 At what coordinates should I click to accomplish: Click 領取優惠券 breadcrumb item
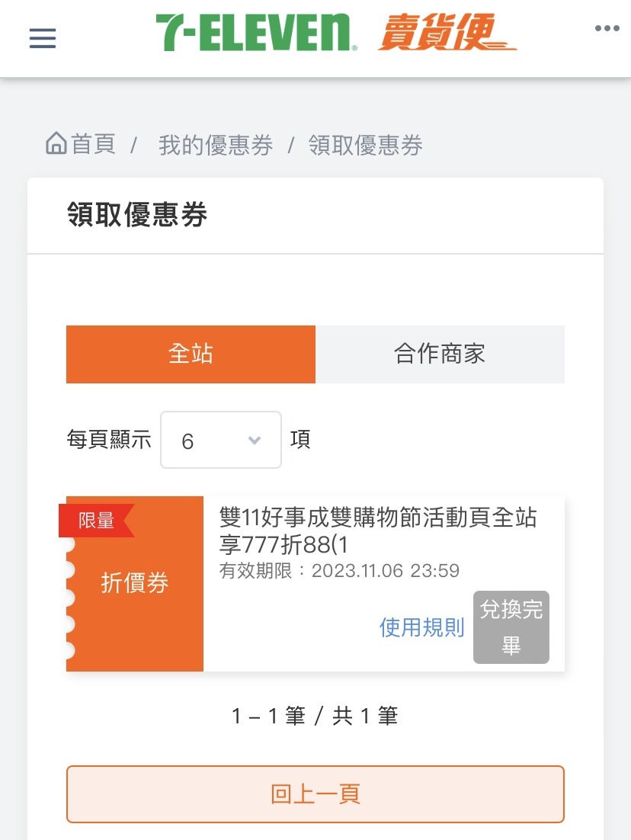pos(365,145)
